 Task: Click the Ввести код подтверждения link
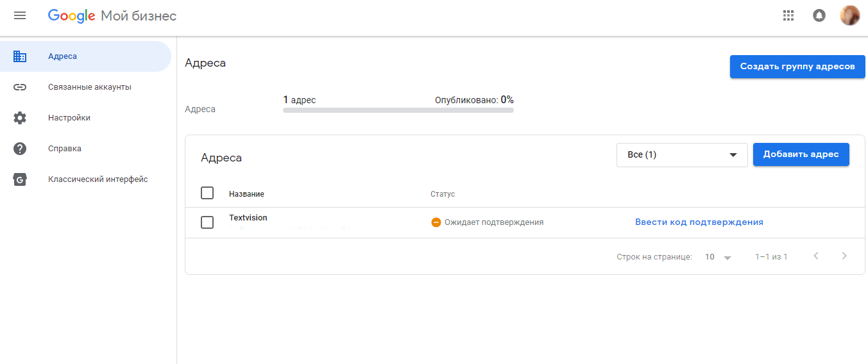pos(699,222)
